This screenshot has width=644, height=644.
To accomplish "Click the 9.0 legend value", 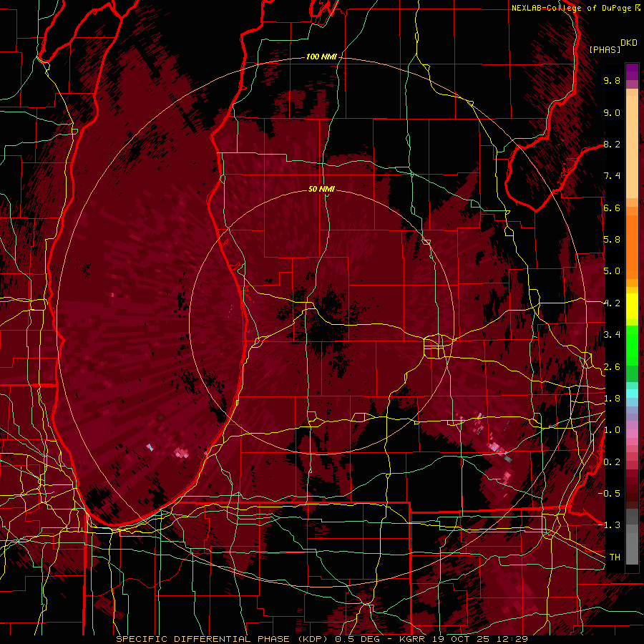I will [612, 112].
